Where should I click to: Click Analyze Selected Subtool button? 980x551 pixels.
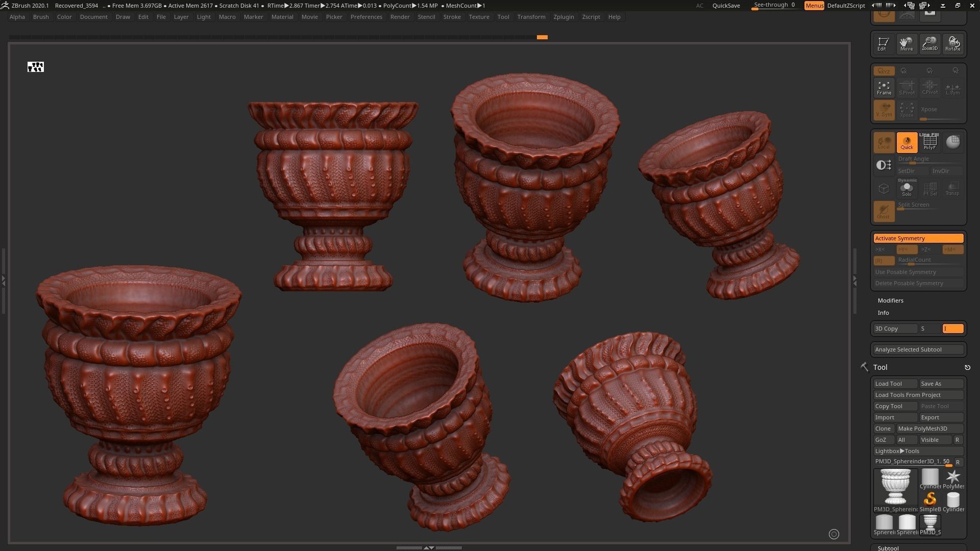[x=918, y=349]
